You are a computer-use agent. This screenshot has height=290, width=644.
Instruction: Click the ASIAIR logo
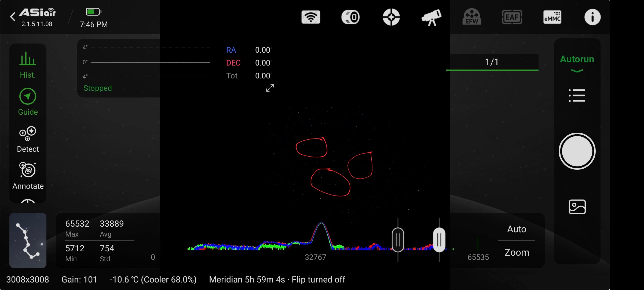37,13
